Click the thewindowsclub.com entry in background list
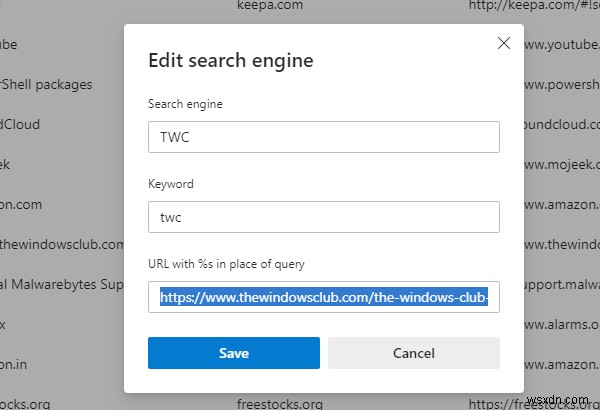This screenshot has width=600, height=410. (x=62, y=244)
